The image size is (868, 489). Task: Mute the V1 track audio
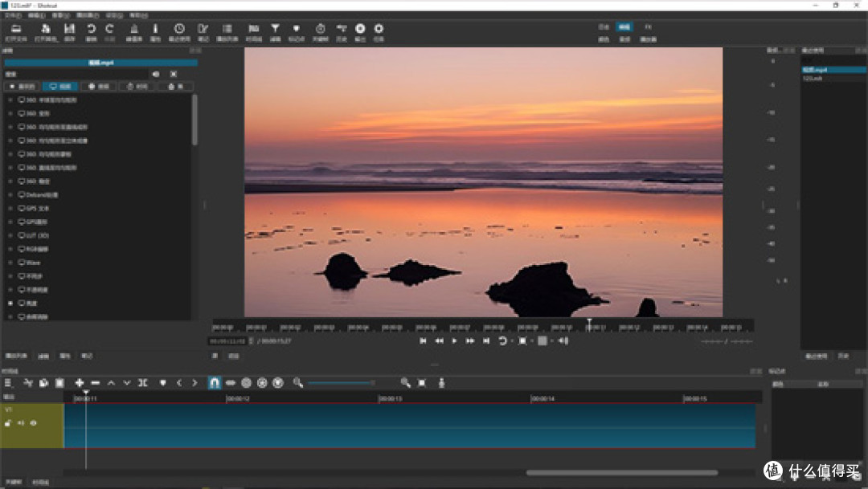pyautogui.click(x=20, y=423)
